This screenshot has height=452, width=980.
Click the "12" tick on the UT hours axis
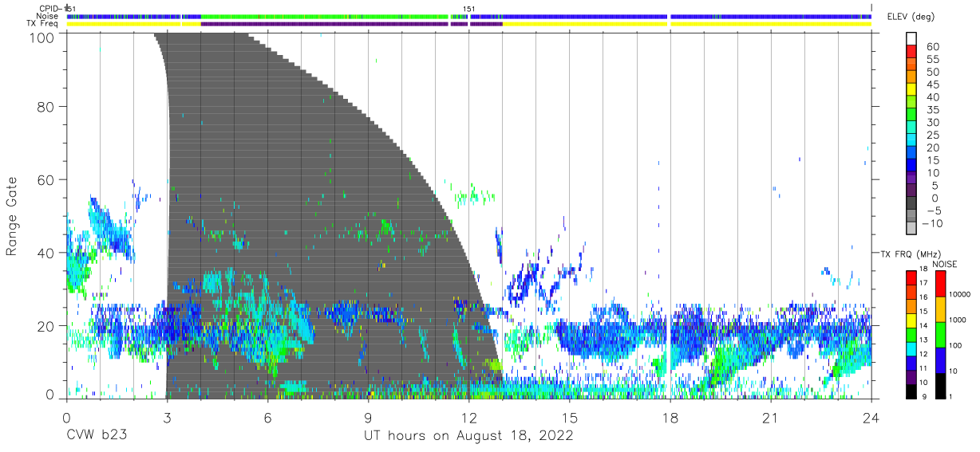[x=468, y=418]
